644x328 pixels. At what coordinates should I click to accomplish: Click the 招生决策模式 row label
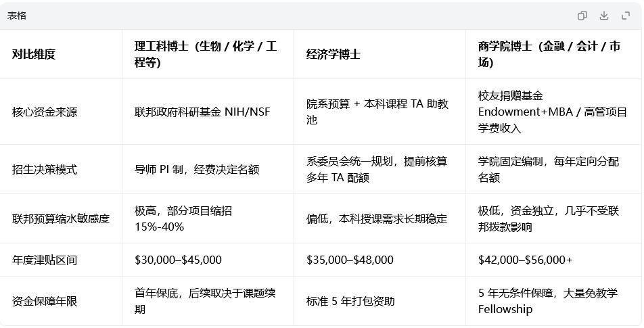point(45,169)
